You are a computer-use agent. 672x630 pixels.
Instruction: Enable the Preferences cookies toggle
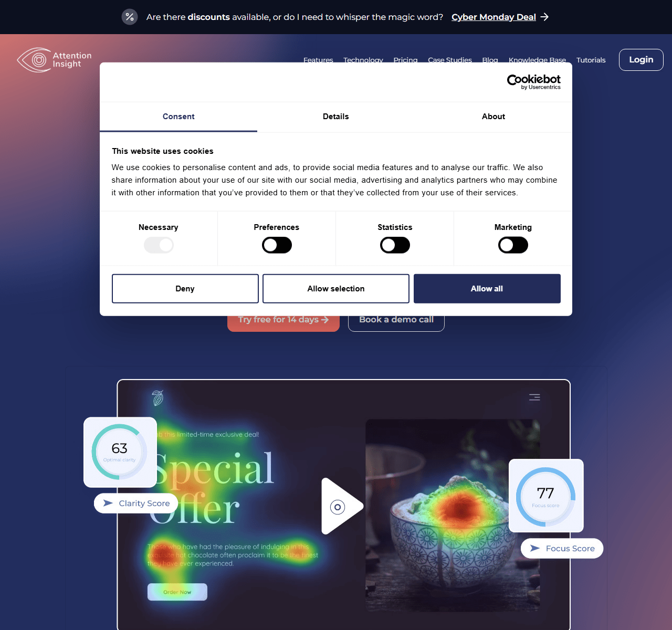(x=277, y=245)
